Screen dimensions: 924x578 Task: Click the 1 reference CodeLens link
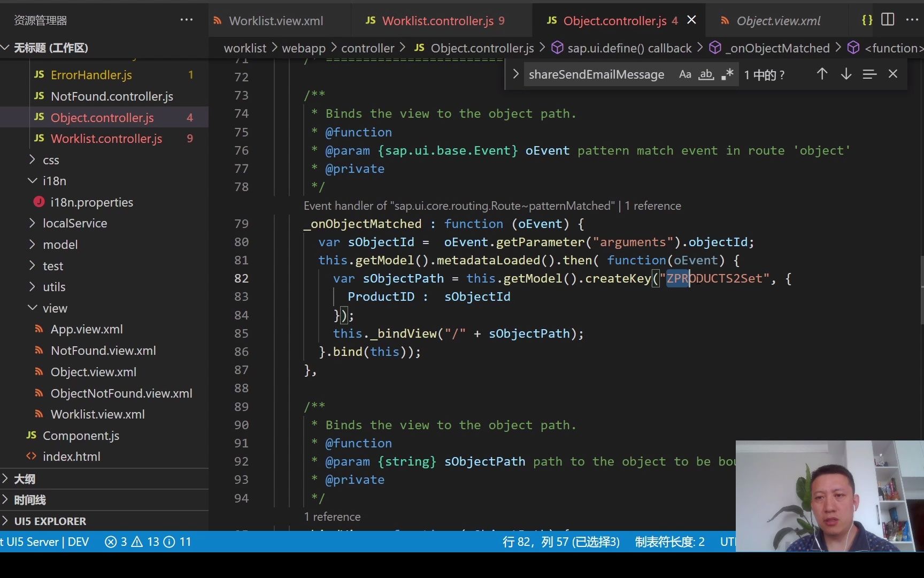click(332, 516)
